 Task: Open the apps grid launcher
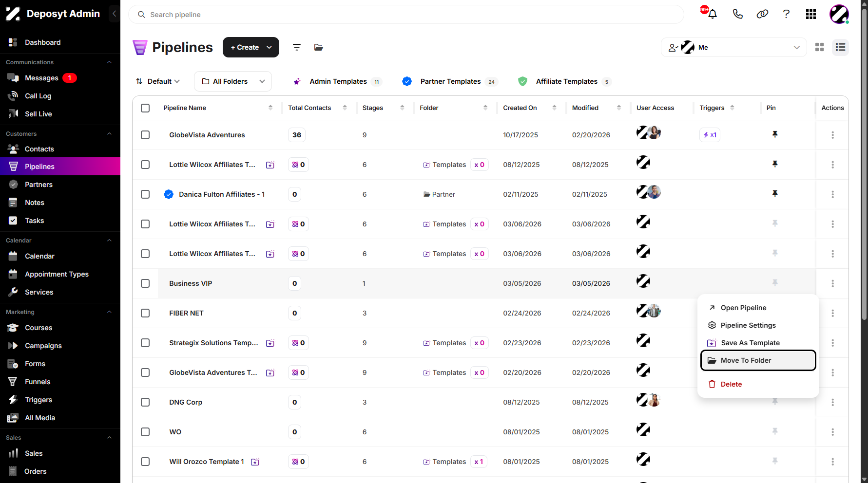coord(811,14)
